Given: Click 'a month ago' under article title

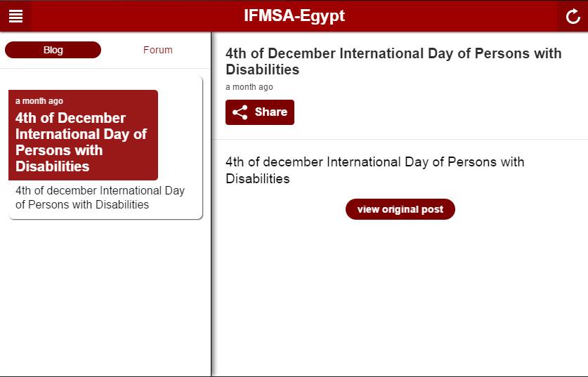Looking at the screenshot, I should click(249, 87).
